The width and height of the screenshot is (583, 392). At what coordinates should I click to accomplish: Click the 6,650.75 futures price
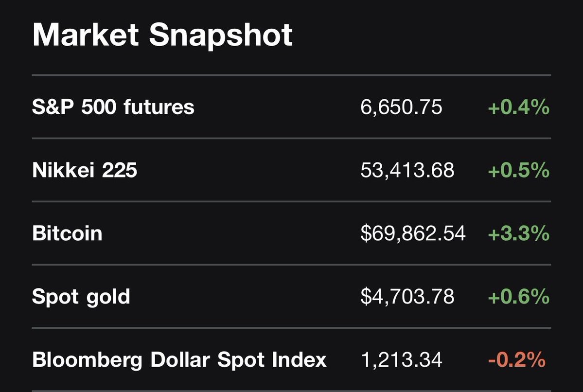tap(402, 107)
